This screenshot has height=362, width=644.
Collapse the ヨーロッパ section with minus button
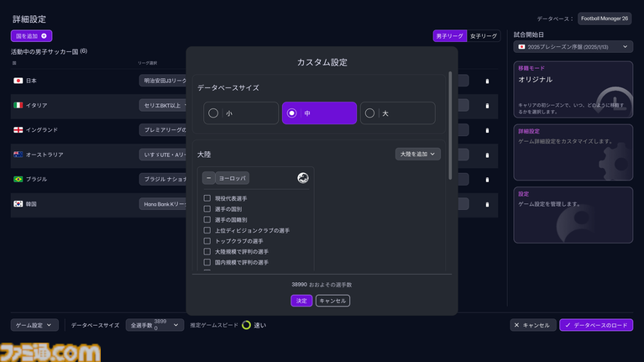pyautogui.click(x=208, y=178)
